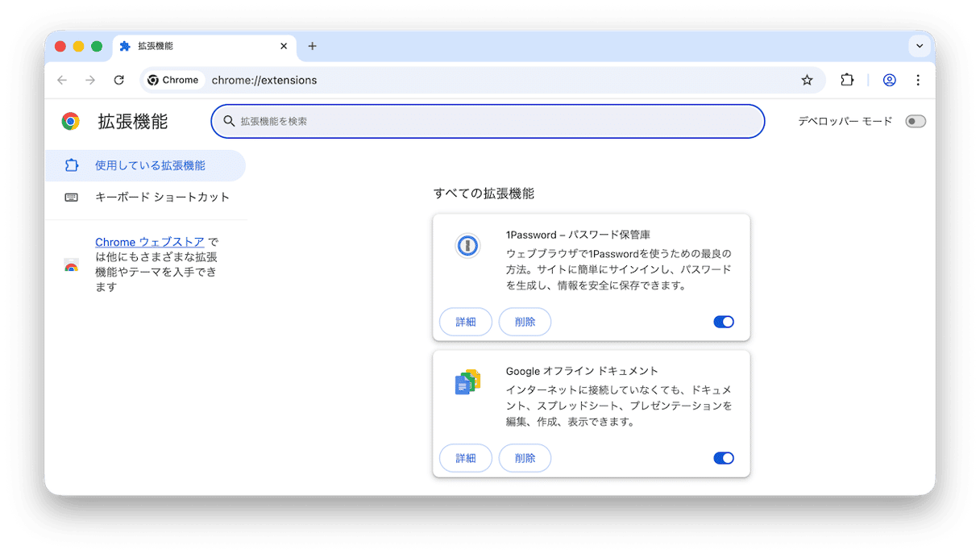Open the Chrome ウェブストア link
The image size is (980, 554).
point(149,242)
